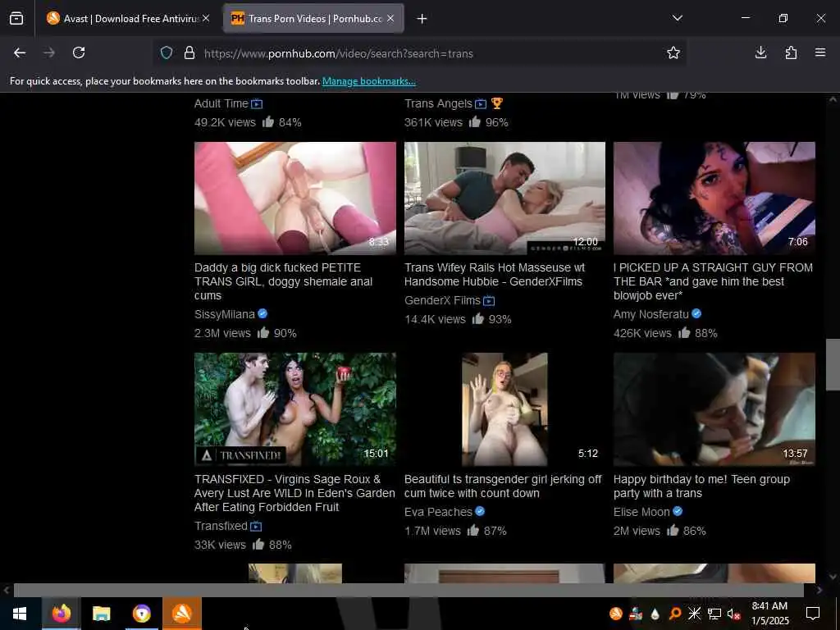The image size is (840, 630).
Task: Click the verified badge next to SissyMilana
Action: pos(262,314)
